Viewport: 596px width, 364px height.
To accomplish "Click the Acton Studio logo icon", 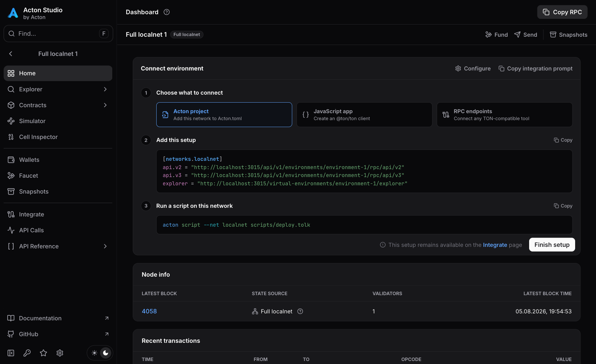I will tap(13, 13).
